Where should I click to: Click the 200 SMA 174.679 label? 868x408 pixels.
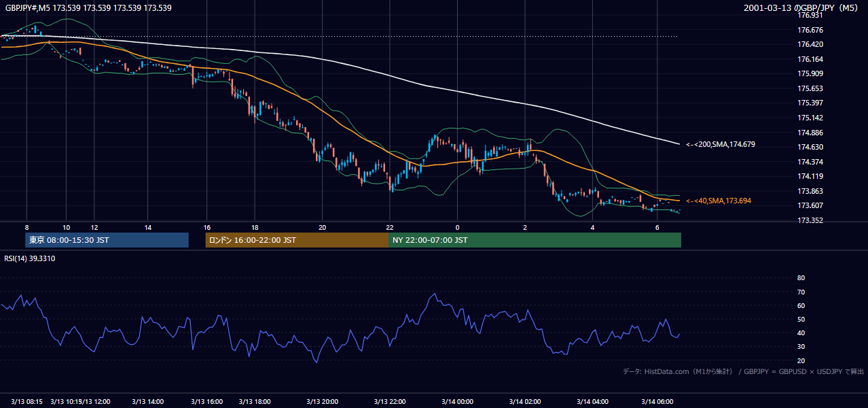coord(721,144)
